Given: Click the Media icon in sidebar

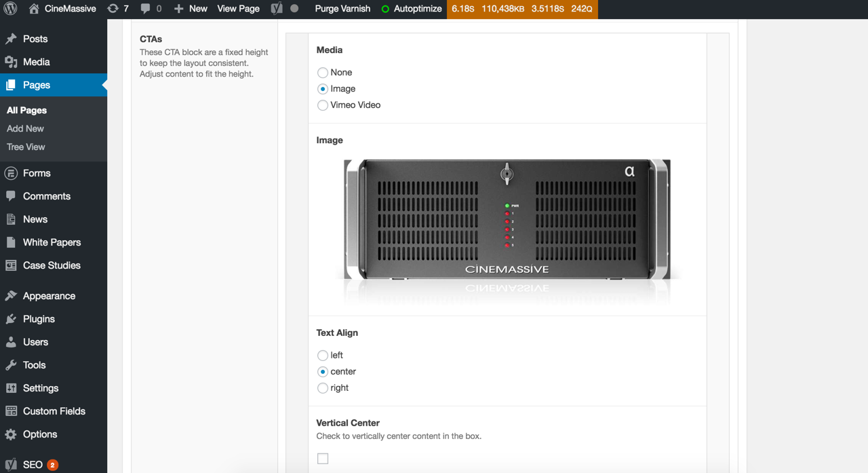Looking at the screenshot, I should tap(11, 62).
